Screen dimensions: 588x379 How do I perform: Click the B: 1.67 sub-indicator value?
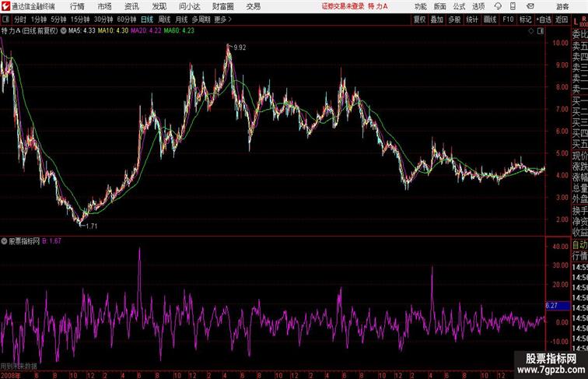(x=51, y=241)
